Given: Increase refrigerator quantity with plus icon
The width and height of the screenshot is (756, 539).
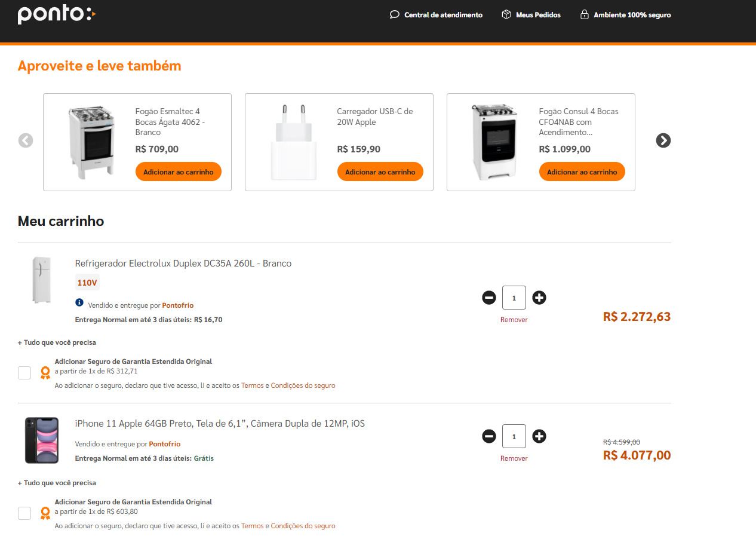Looking at the screenshot, I should click(539, 298).
